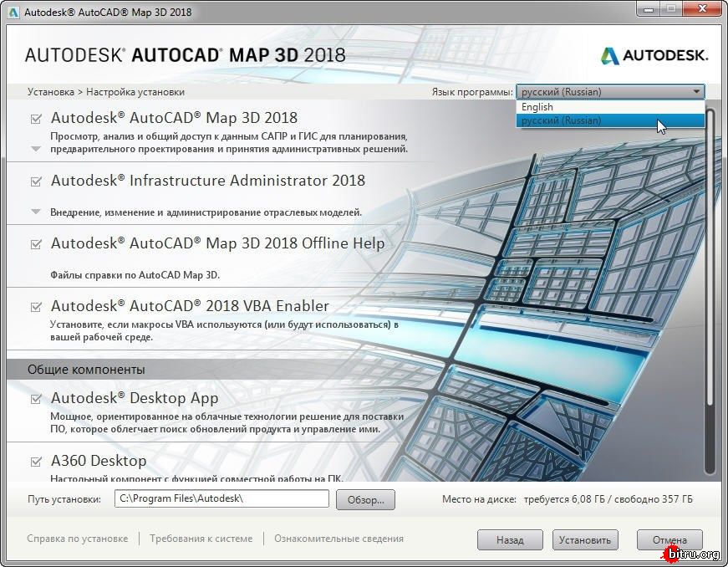Close the installer window
This screenshot has height=567, width=728.
pos(702,9)
